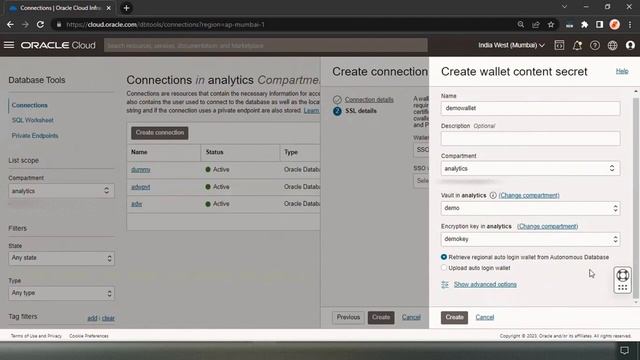Click Cancel in wallet content secret panel
Viewport: 640px width, 360px height.
coord(484,317)
